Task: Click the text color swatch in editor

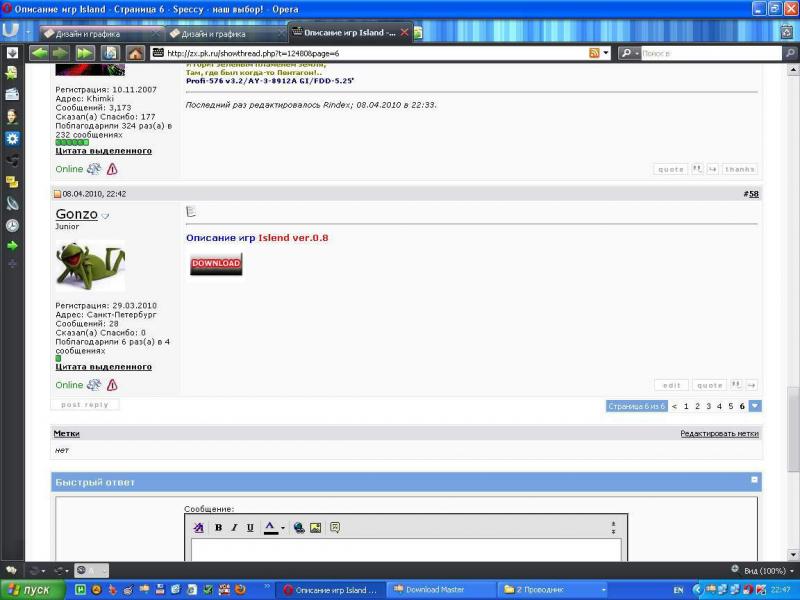Action: (x=270, y=528)
